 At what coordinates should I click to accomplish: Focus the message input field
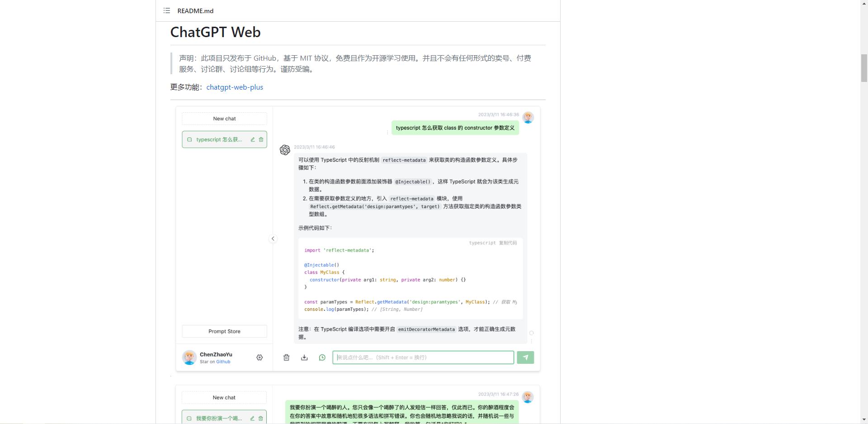click(423, 357)
